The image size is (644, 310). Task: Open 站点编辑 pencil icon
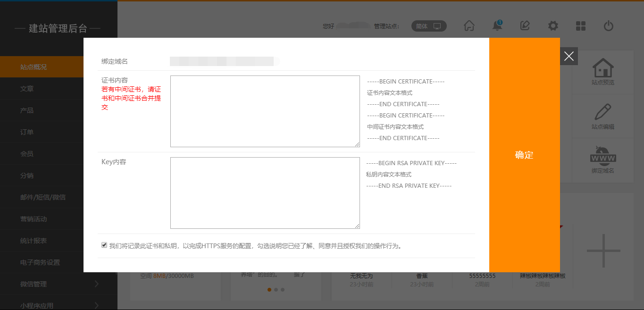603,112
